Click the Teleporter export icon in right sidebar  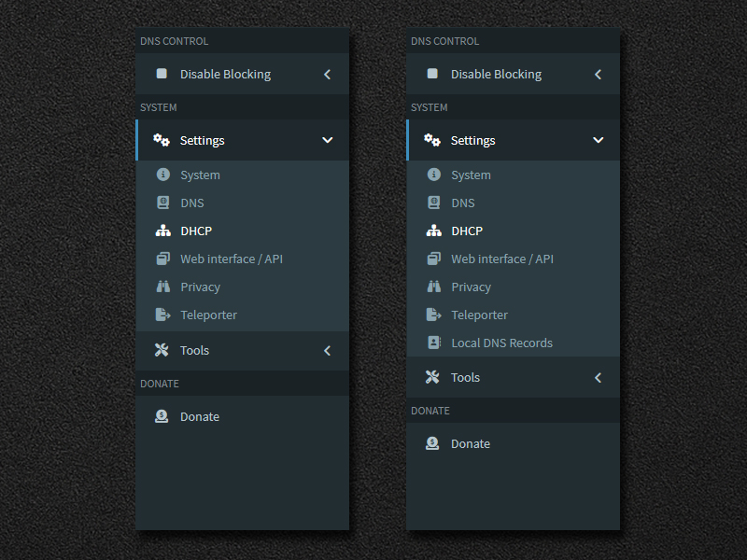[433, 315]
